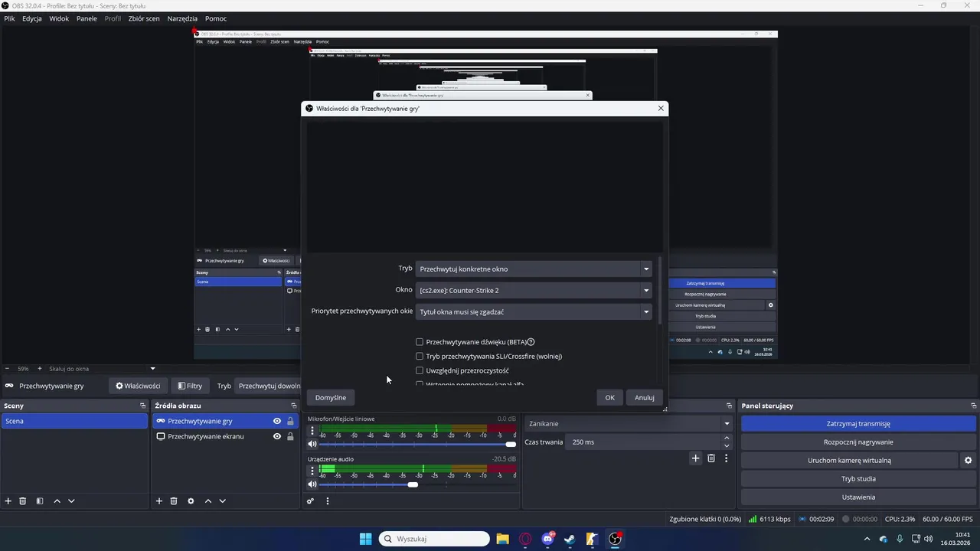
Task: Decrease Czas trwania using down arrow
Action: tap(727, 445)
